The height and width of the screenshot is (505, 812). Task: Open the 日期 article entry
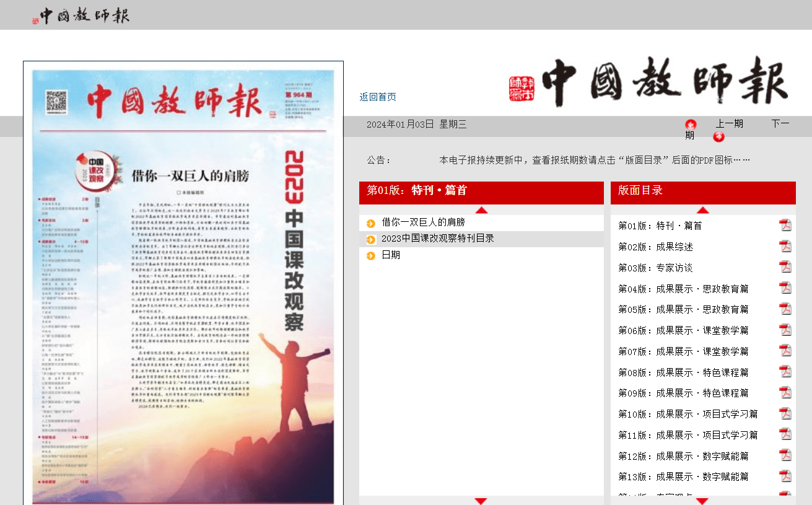tap(391, 255)
